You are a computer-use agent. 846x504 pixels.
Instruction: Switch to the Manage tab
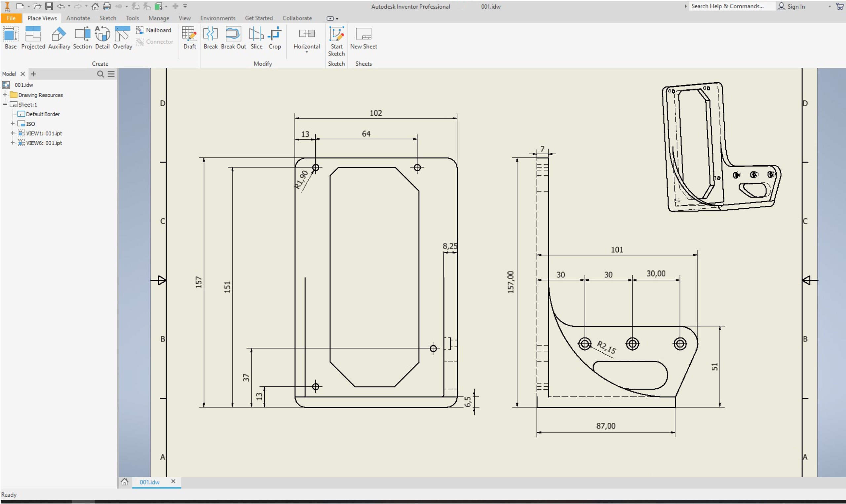[159, 18]
